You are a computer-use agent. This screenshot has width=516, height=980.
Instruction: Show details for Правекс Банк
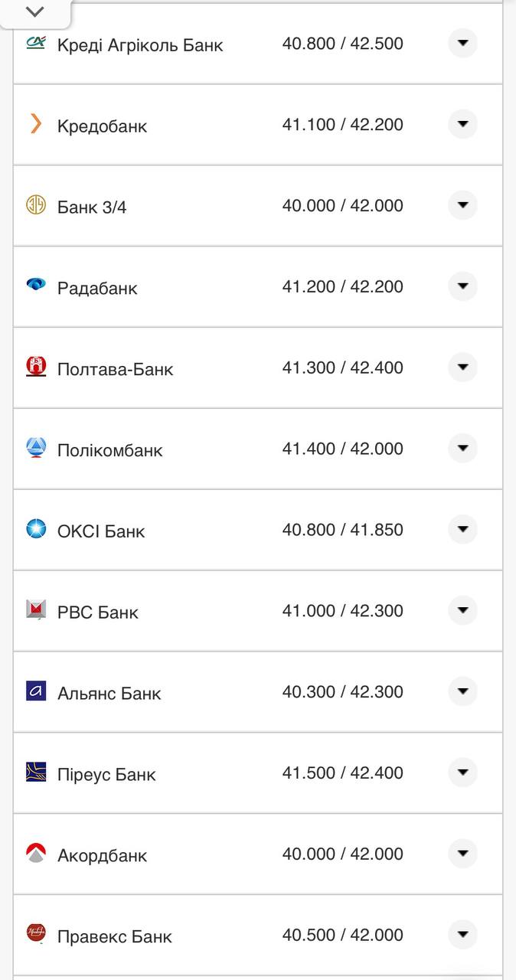[462, 935]
